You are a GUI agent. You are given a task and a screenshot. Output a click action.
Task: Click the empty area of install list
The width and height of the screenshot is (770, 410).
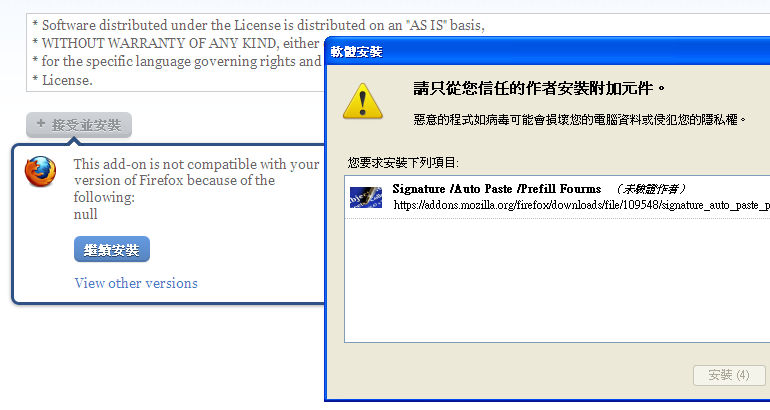557,280
